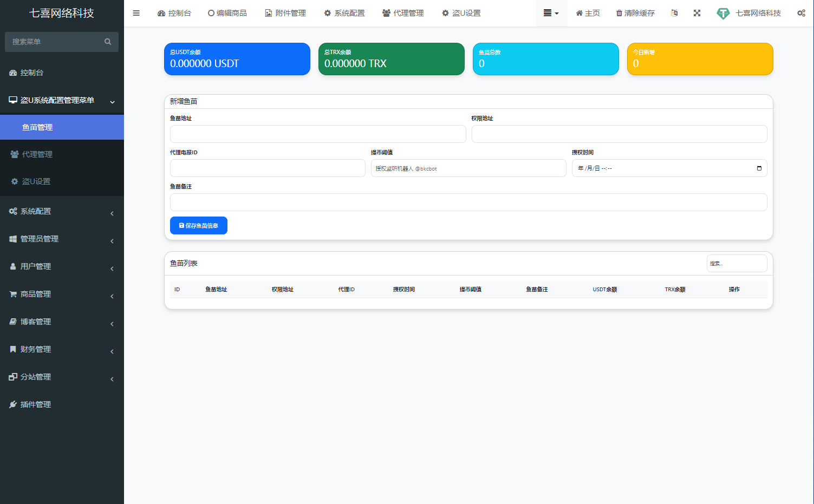
Task: Click the 搜索 input in the list panel
Action: pos(737,264)
